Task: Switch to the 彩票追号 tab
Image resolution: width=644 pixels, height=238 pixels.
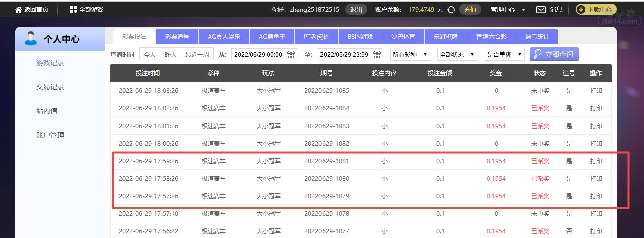Action: tap(177, 37)
